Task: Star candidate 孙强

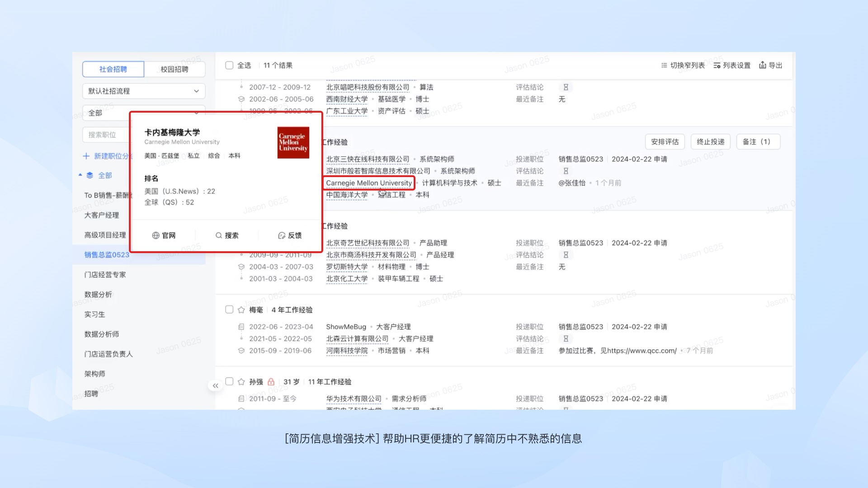Action: coord(241,382)
